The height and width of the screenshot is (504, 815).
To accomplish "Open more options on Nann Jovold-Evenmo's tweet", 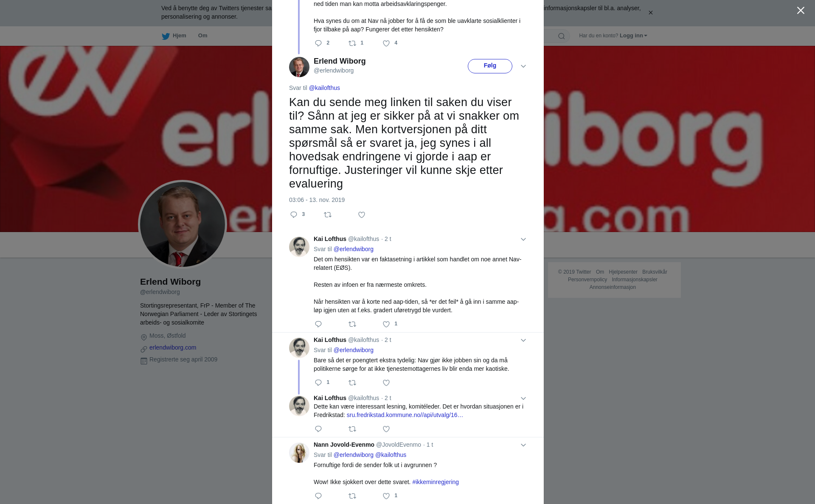I will point(523,445).
